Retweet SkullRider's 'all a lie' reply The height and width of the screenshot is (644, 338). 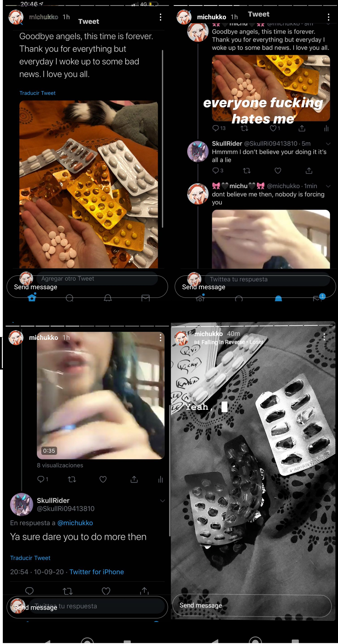click(247, 171)
